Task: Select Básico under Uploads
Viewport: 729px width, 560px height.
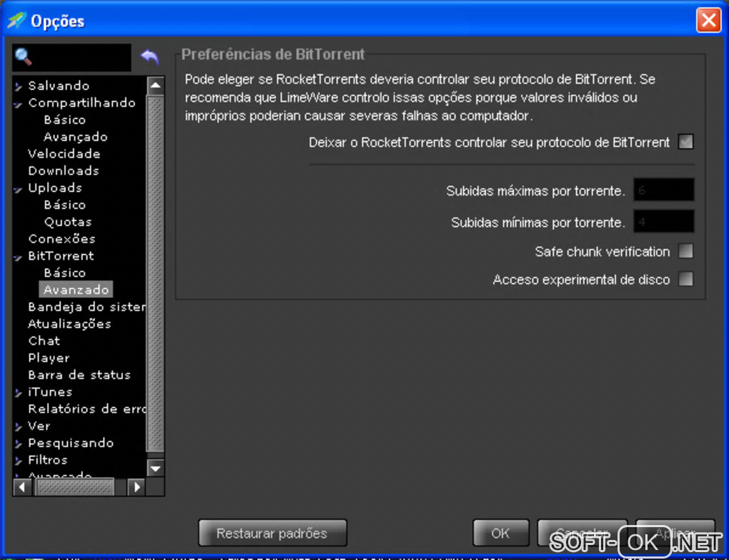Action: (64, 205)
